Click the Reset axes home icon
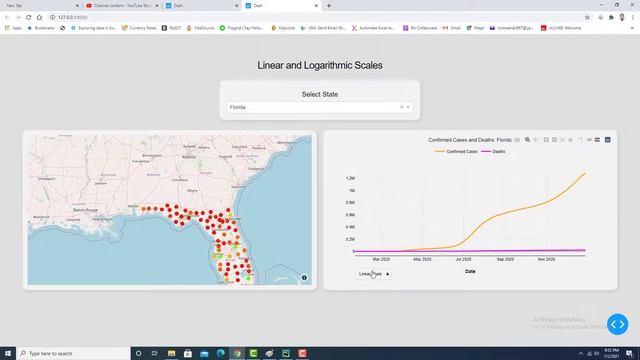The height and width of the screenshot is (360, 640). (570, 140)
